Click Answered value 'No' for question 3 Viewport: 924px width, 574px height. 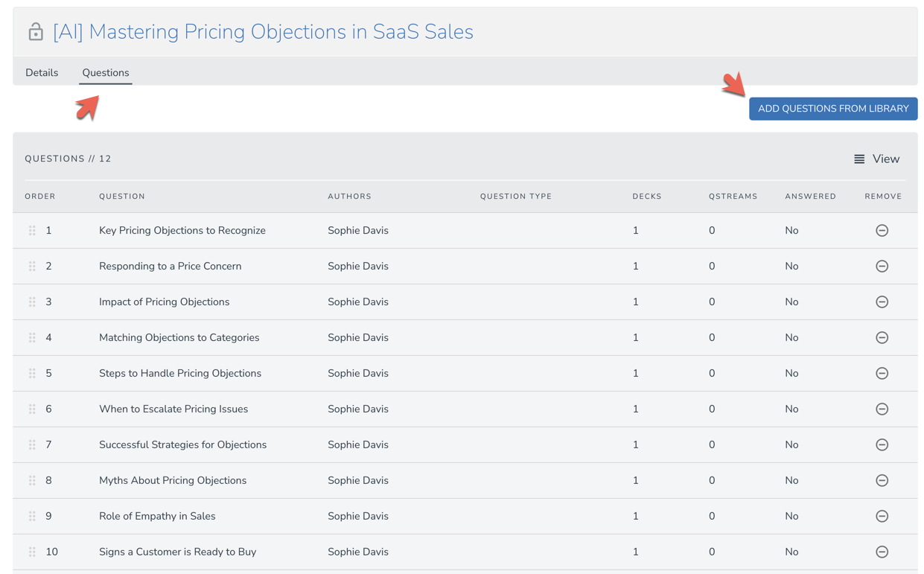pyautogui.click(x=791, y=302)
